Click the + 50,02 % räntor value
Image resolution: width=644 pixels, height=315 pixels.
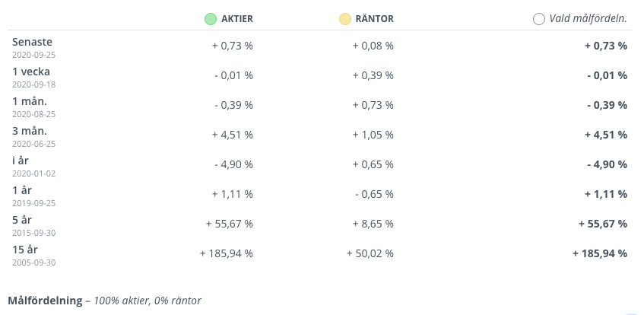370,253
